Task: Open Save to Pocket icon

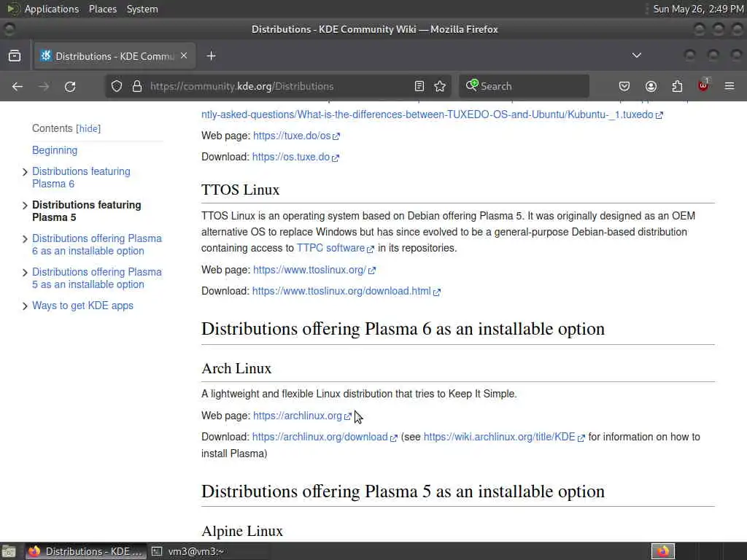Action: pos(624,86)
